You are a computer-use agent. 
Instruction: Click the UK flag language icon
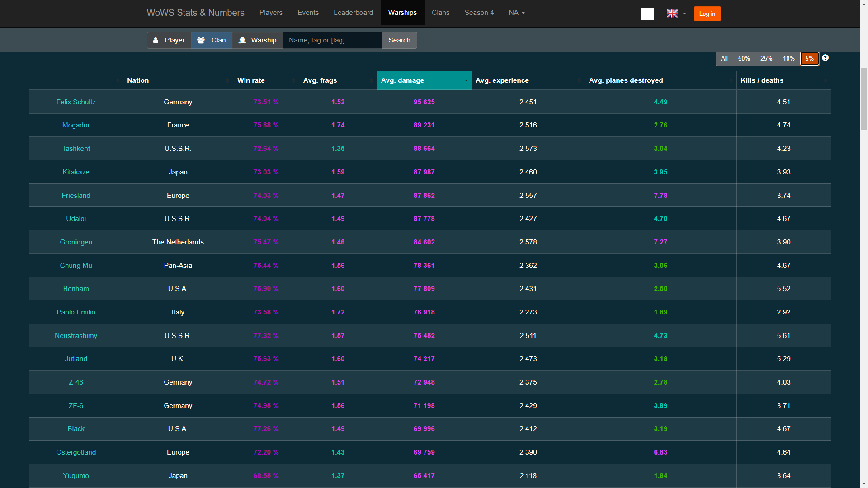(x=672, y=14)
